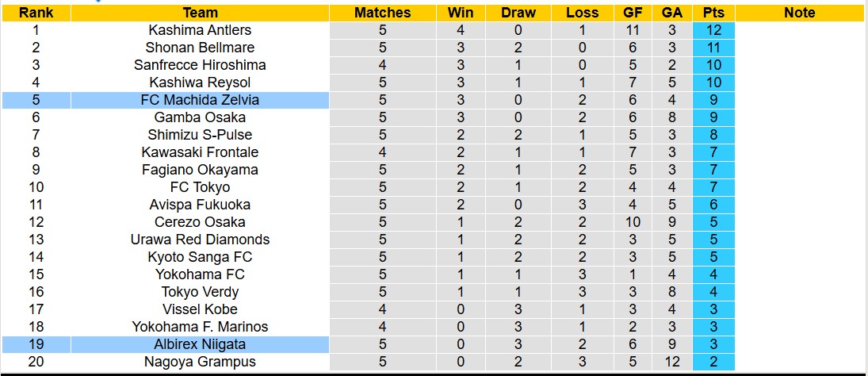Image resolution: width=868 pixels, height=376 pixels.
Task: Click the Pts column header
Action: (x=713, y=13)
